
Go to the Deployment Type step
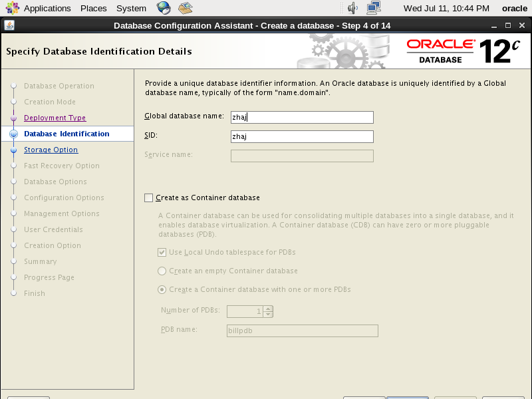click(x=55, y=118)
